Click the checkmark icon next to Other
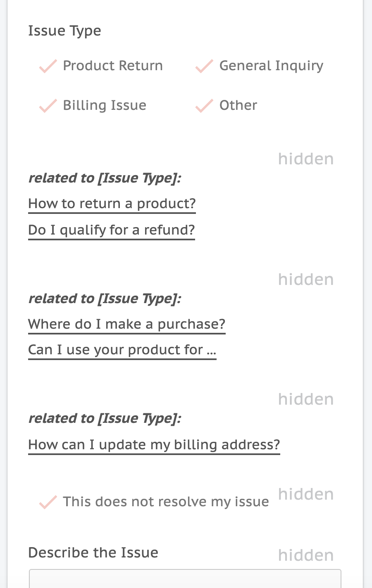This screenshot has width=372, height=588. 204,106
